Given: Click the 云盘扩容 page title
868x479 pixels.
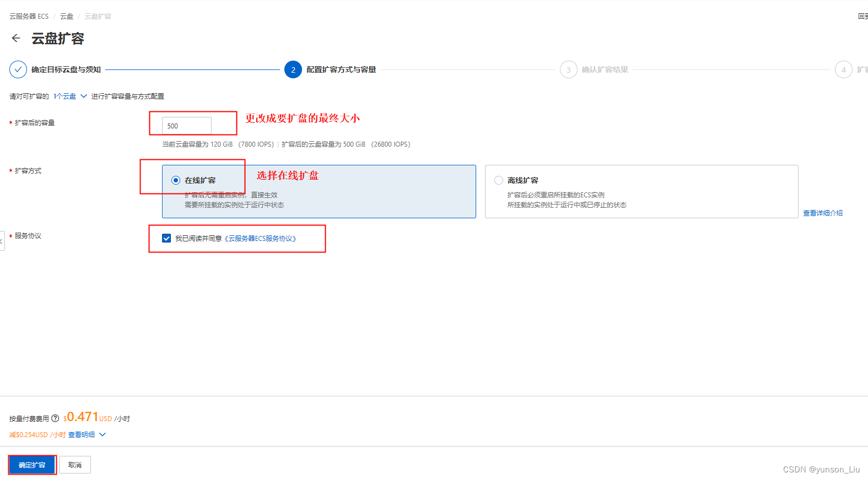Looking at the screenshot, I should point(58,39).
